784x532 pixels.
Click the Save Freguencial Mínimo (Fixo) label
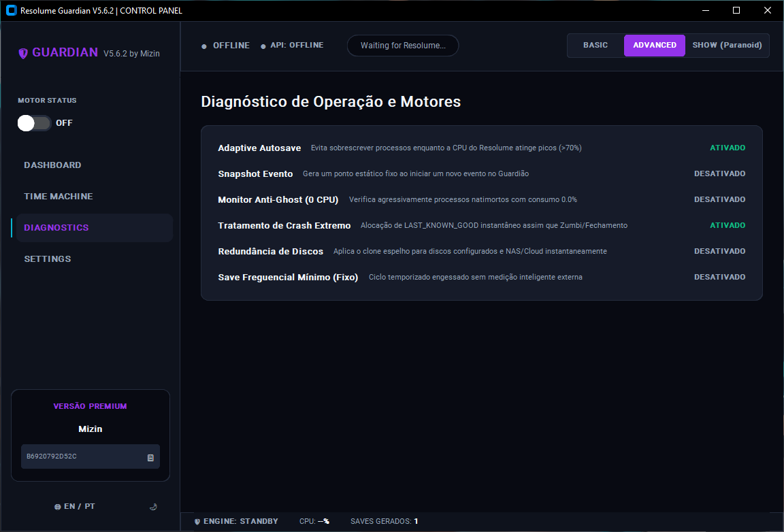(x=288, y=278)
